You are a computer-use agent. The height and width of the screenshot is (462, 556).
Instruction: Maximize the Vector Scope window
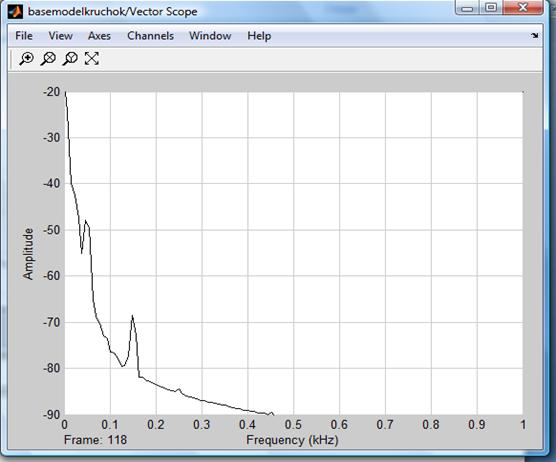click(x=491, y=8)
